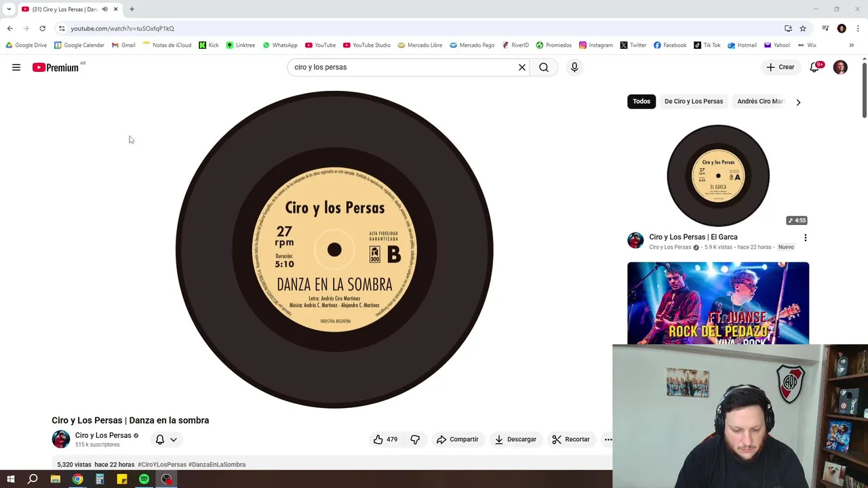Like the video with 479 likes
868x488 pixels.
385,439
